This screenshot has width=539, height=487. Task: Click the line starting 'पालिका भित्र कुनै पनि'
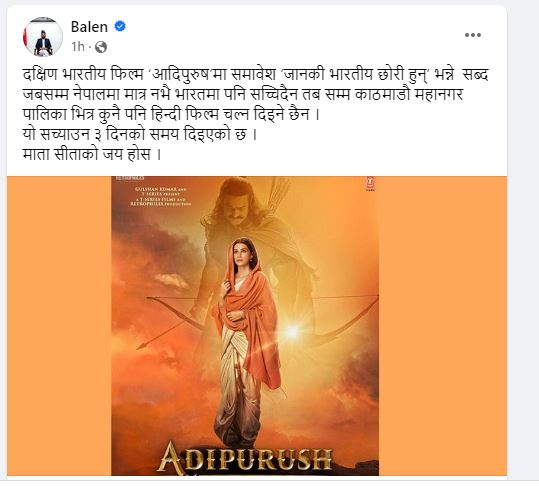click(x=171, y=114)
